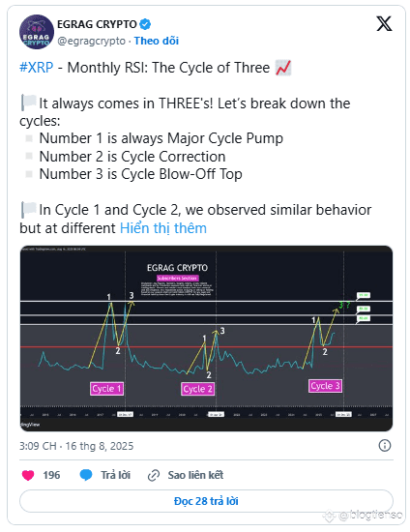The image size is (410, 532).
Task: Click the X logo icon
Action: click(384, 24)
